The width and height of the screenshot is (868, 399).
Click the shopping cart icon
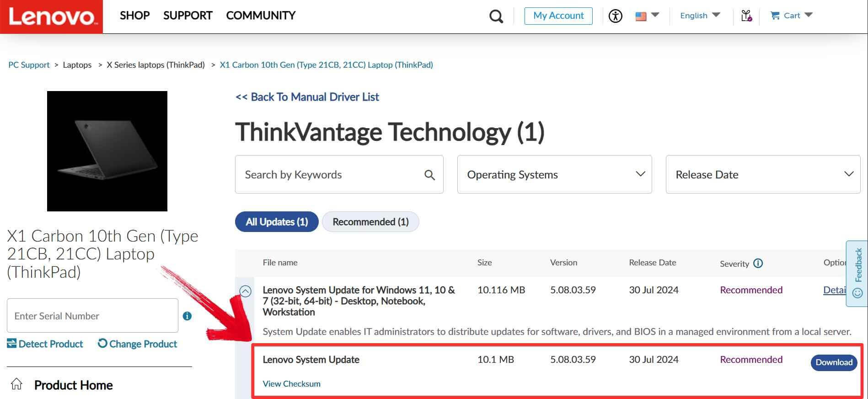(775, 16)
